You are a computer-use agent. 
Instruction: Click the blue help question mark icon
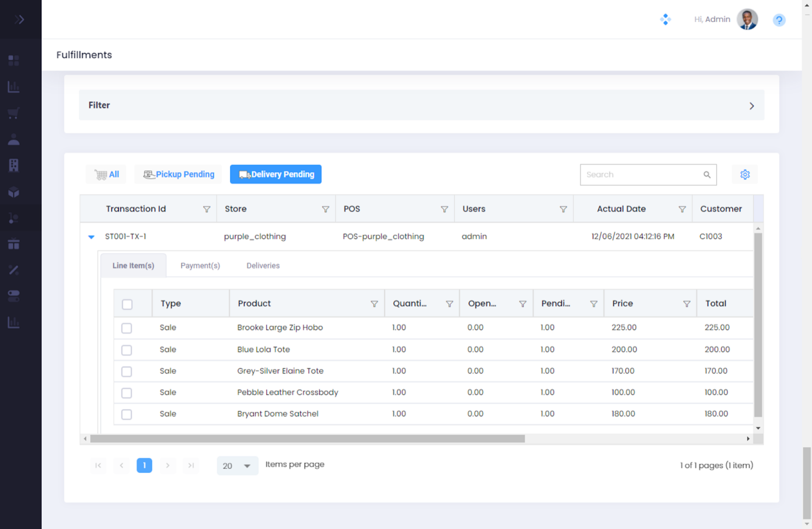[779, 20]
